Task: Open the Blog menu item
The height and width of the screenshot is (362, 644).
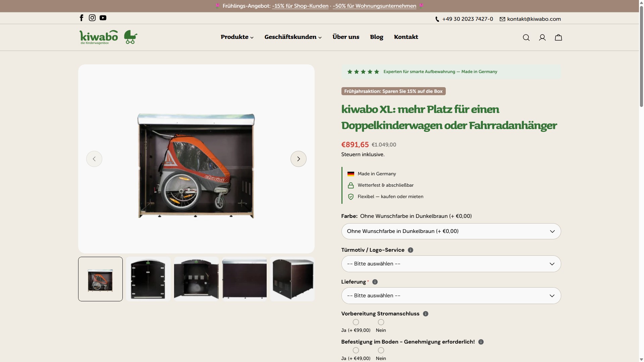Action: pyautogui.click(x=376, y=37)
